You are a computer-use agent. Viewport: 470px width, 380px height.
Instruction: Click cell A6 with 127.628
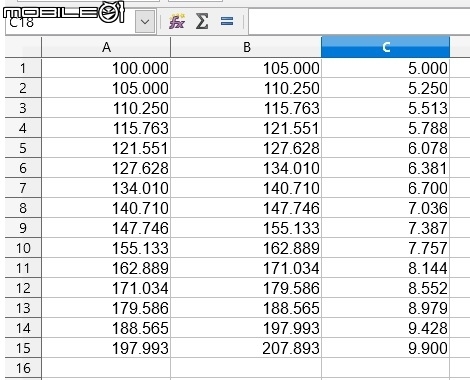tap(106, 168)
